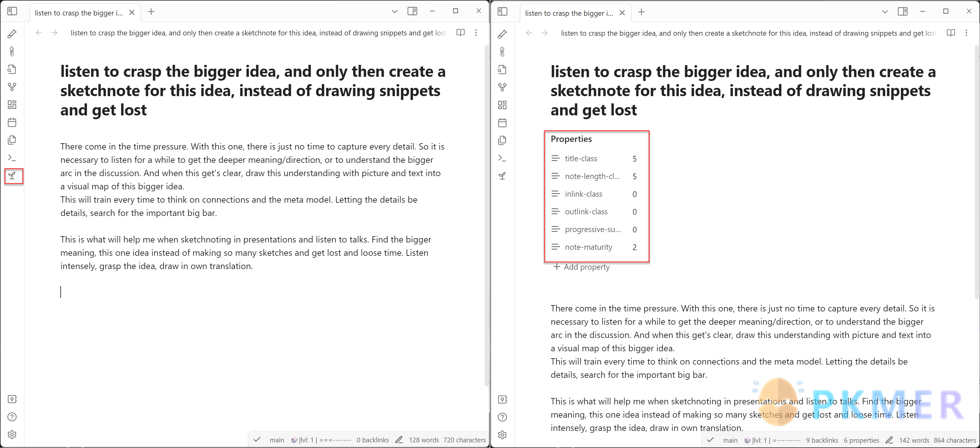Screen dimensions: 980x448
Task: Open vault switcher icon in the left window
Action: point(12,399)
